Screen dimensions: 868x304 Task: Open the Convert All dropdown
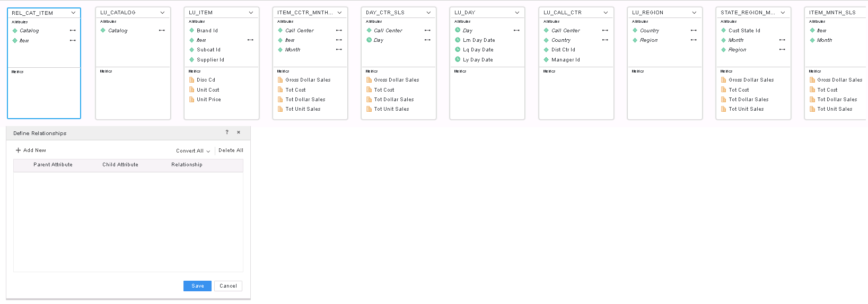tap(193, 151)
